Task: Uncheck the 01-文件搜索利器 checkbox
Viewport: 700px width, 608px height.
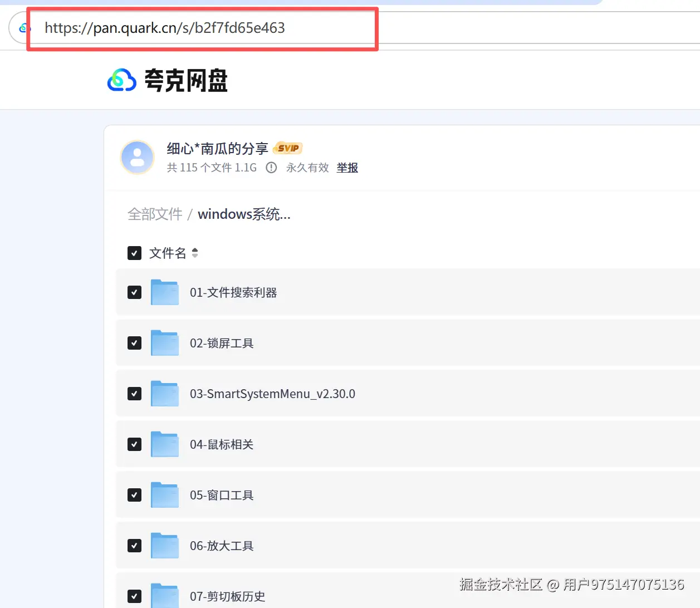Action: [134, 292]
